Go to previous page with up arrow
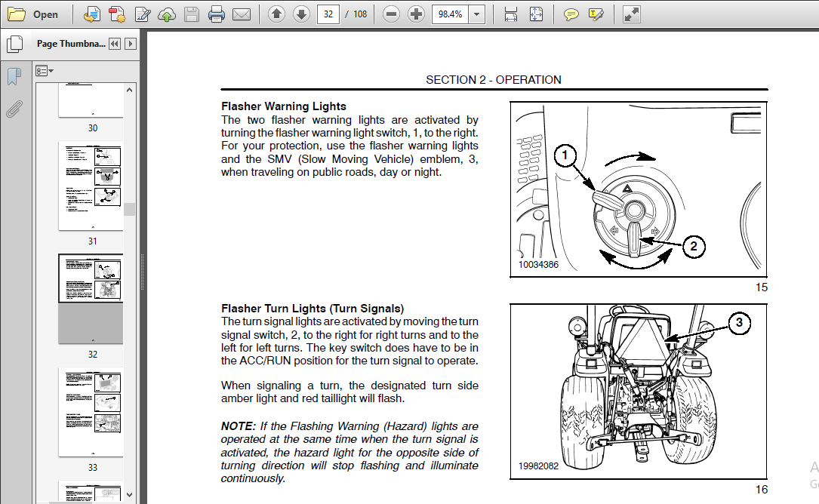The image size is (819, 504). tap(276, 14)
